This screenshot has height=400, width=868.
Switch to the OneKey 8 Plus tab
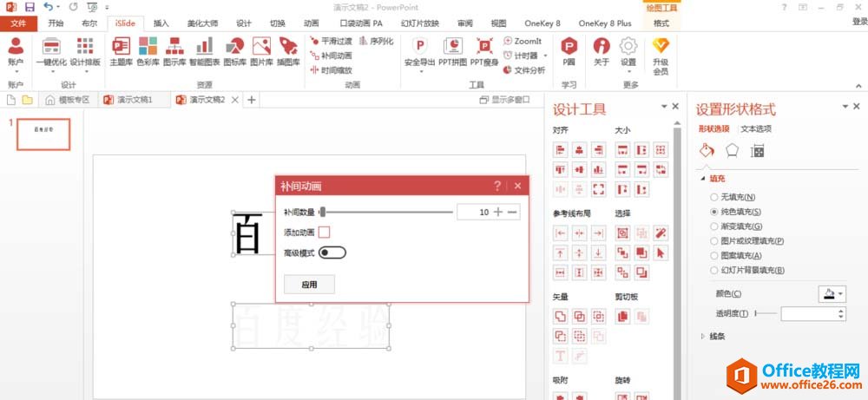[x=605, y=23]
